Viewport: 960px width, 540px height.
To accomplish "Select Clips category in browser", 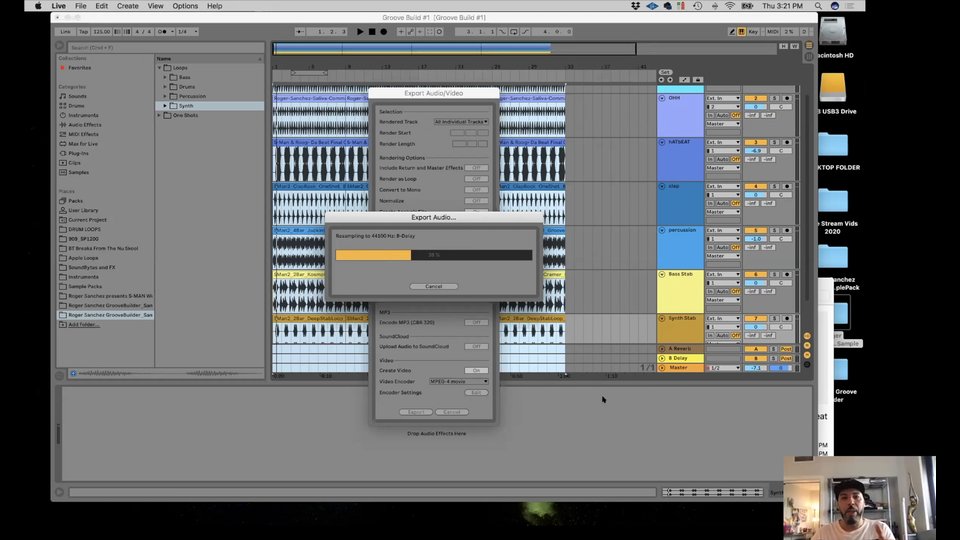I will coord(75,163).
